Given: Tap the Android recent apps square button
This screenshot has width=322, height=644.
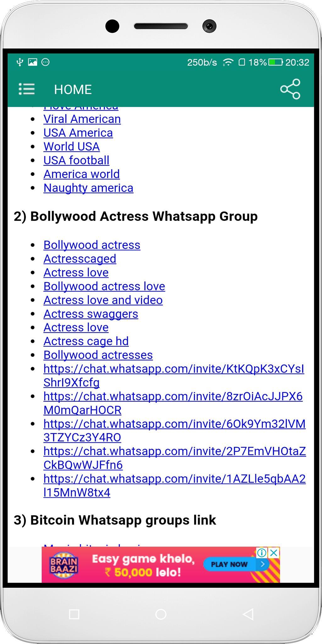Looking at the screenshot, I should tap(74, 614).
